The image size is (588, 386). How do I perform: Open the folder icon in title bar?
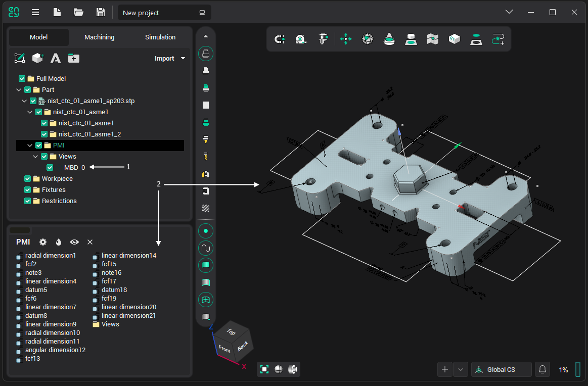click(78, 12)
